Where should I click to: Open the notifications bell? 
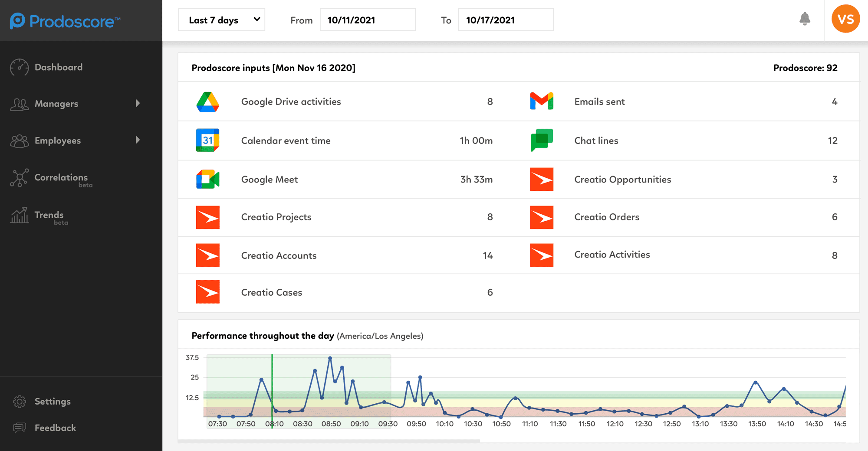click(805, 19)
